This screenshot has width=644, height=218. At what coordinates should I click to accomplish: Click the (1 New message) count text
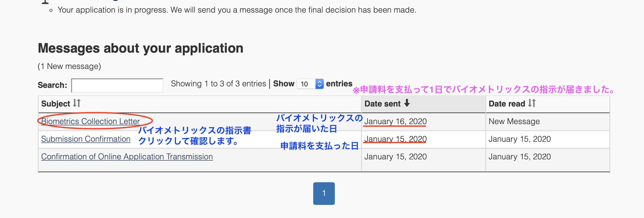[69, 66]
